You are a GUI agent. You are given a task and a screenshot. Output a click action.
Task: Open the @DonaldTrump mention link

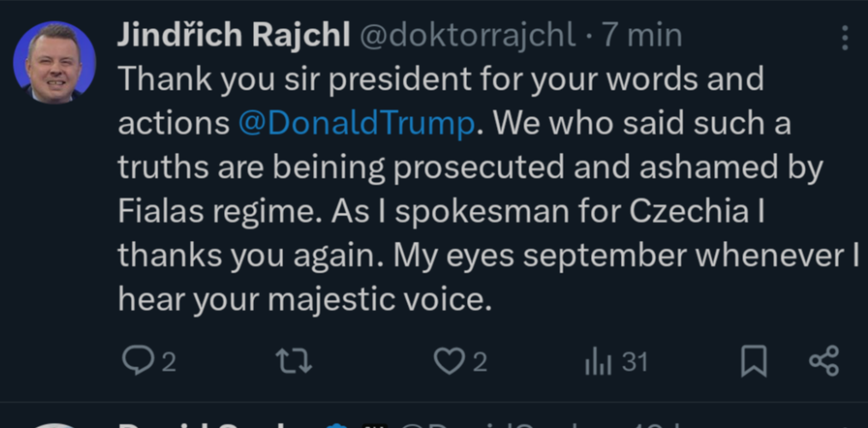pos(356,123)
